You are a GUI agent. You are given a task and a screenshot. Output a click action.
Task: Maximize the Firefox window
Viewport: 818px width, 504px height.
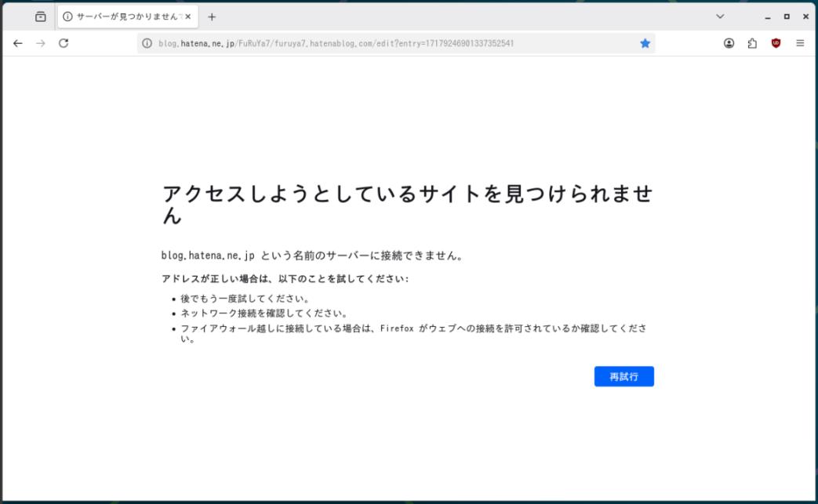tap(787, 16)
